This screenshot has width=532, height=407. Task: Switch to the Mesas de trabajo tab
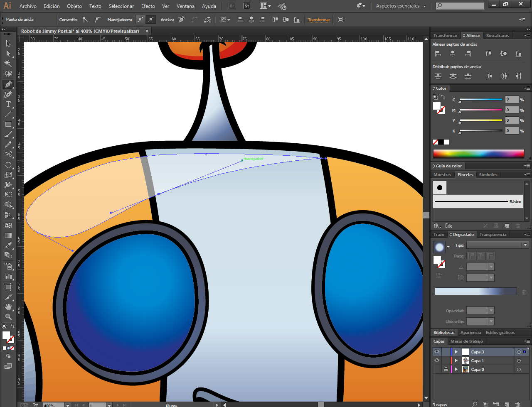coord(467,341)
